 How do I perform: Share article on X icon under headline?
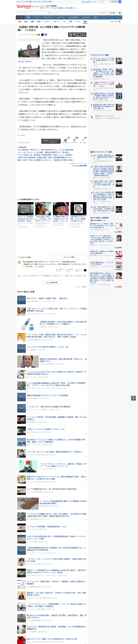click(x=42, y=35)
